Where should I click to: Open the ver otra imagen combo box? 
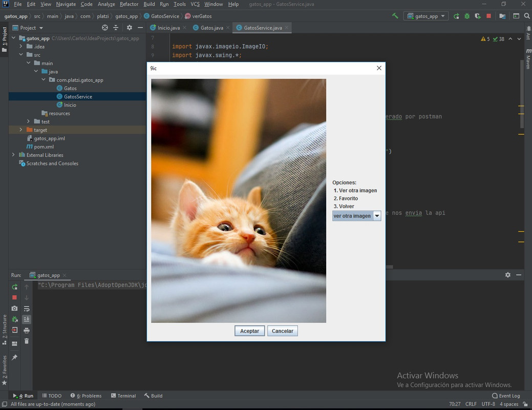(x=377, y=216)
